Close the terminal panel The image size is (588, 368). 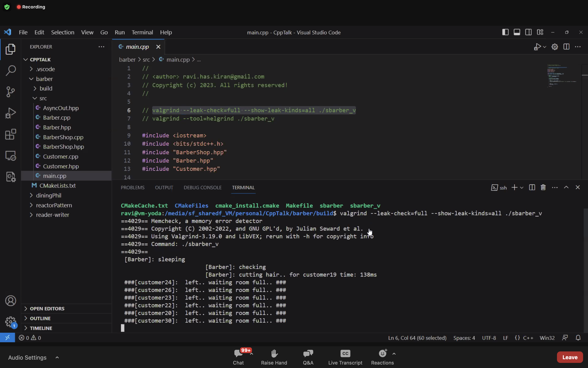[x=578, y=187]
